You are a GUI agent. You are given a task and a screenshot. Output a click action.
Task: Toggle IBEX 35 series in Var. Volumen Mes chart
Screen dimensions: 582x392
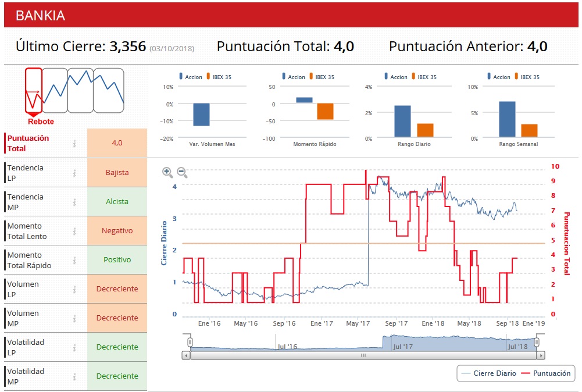219,77
